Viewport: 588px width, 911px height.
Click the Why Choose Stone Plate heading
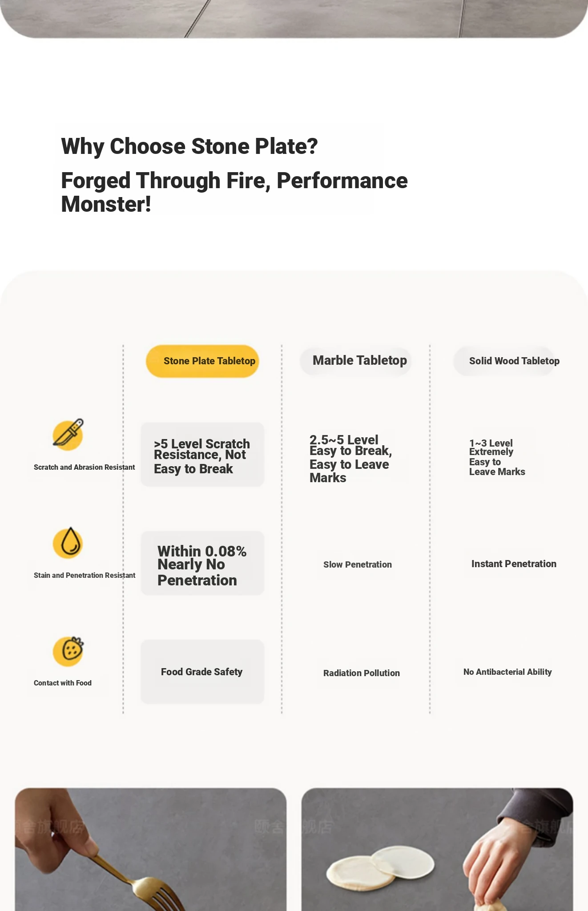(x=189, y=146)
